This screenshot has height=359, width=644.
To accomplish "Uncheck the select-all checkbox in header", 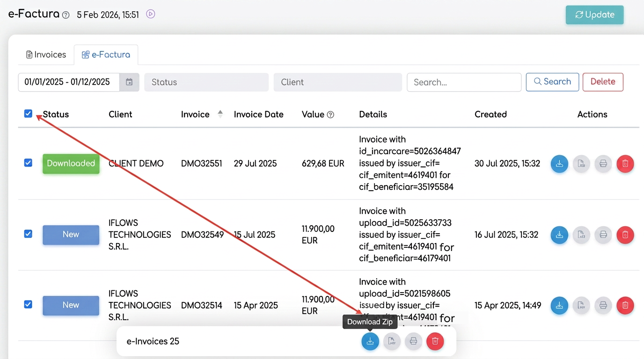I will 28,114.
